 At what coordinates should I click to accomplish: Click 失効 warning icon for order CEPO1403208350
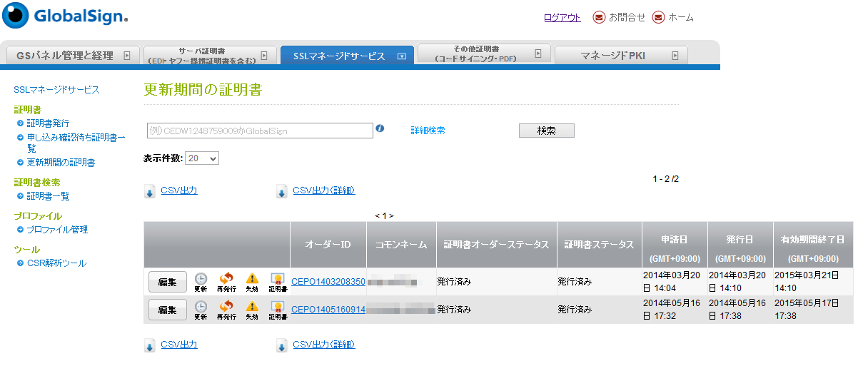point(252,282)
